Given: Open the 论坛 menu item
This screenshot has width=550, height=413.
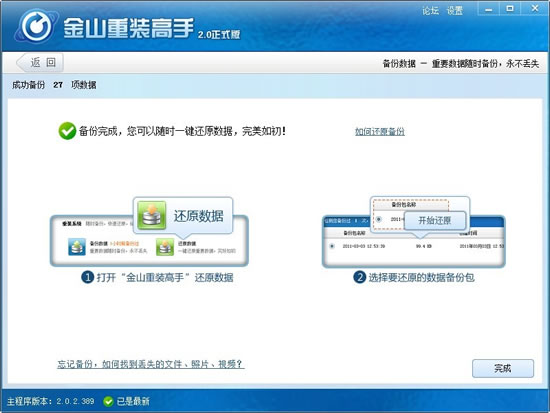Looking at the screenshot, I should [x=430, y=11].
